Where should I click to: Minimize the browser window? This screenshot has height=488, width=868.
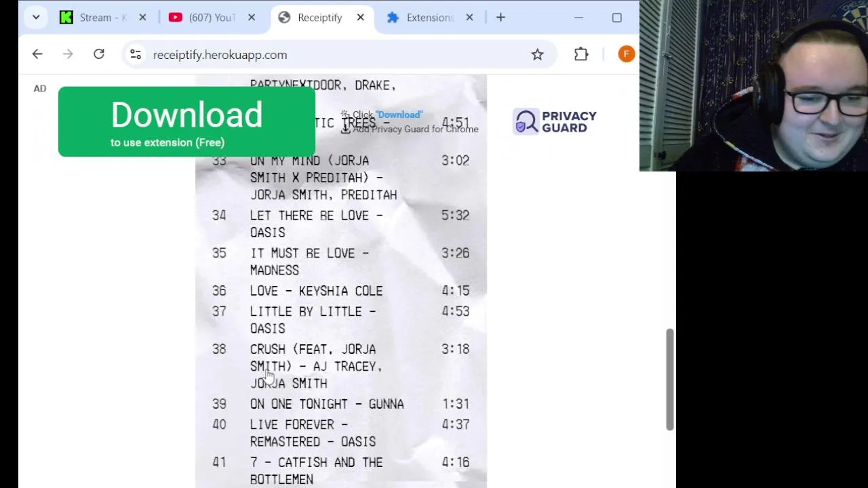point(578,18)
